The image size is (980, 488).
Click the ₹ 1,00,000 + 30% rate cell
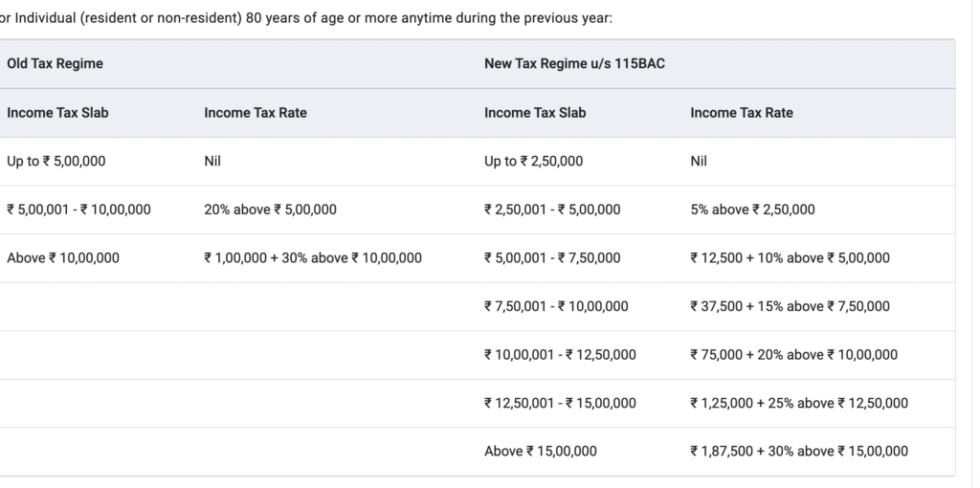pyautogui.click(x=313, y=257)
